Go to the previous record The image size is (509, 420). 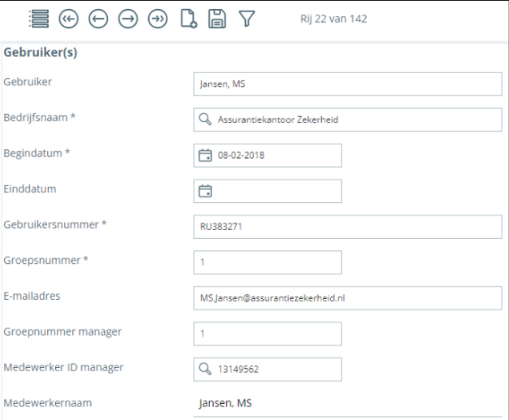tap(98, 19)
